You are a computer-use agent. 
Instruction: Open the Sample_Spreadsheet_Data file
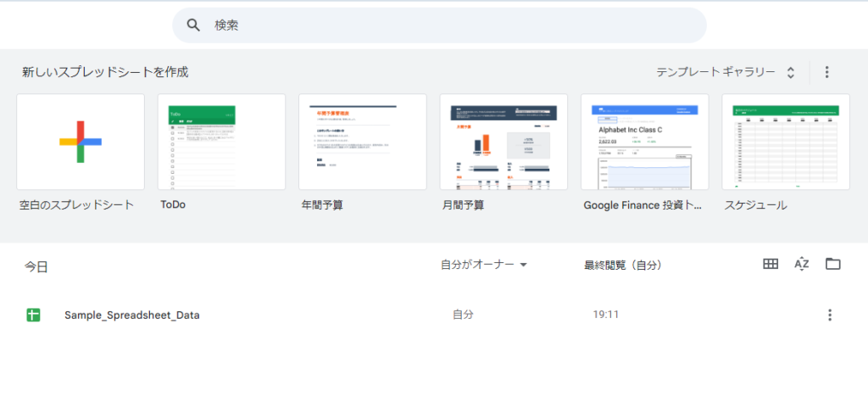point(132,315)
